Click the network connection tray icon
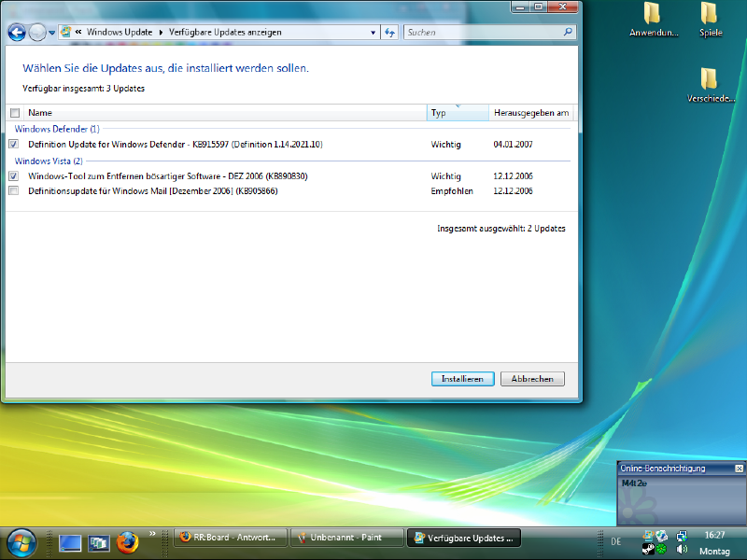 pos(682,536)
